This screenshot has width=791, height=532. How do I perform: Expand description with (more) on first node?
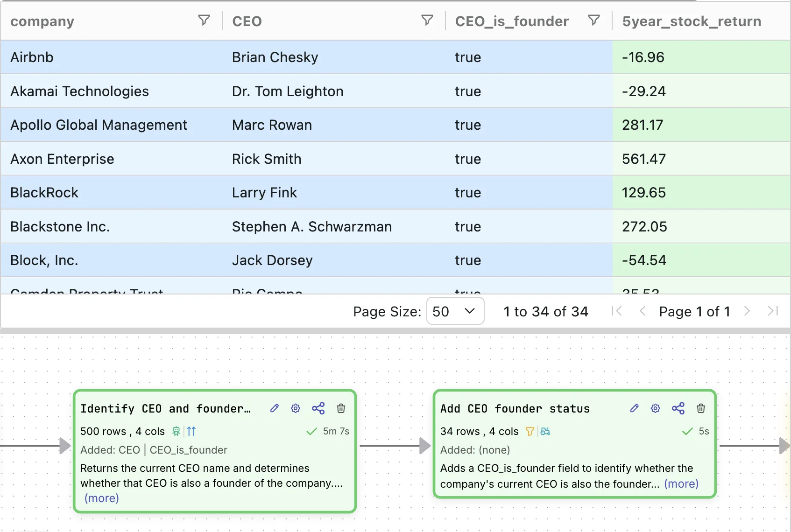(102, 498)
